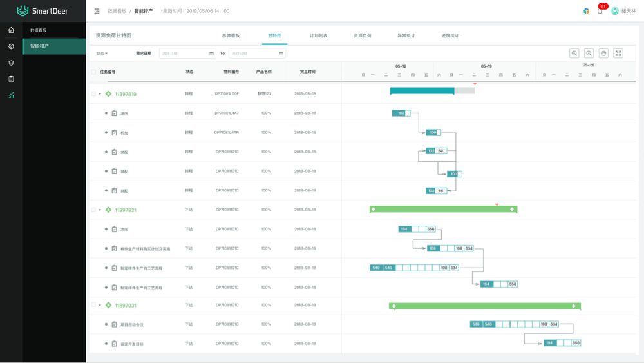Open the notification bell with badge 11
The width and height of the screenshot is (644, 363).
(x=600, y=11)
